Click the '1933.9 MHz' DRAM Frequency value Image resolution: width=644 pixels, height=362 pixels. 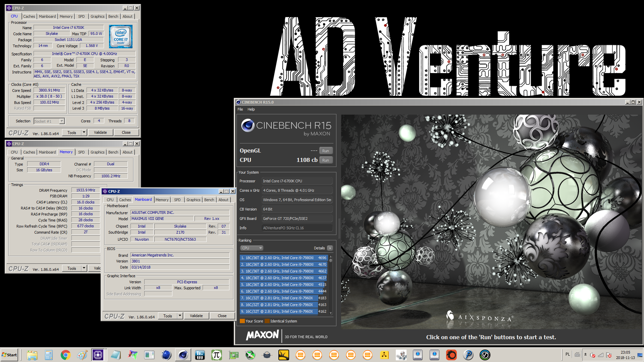(86, 190)
